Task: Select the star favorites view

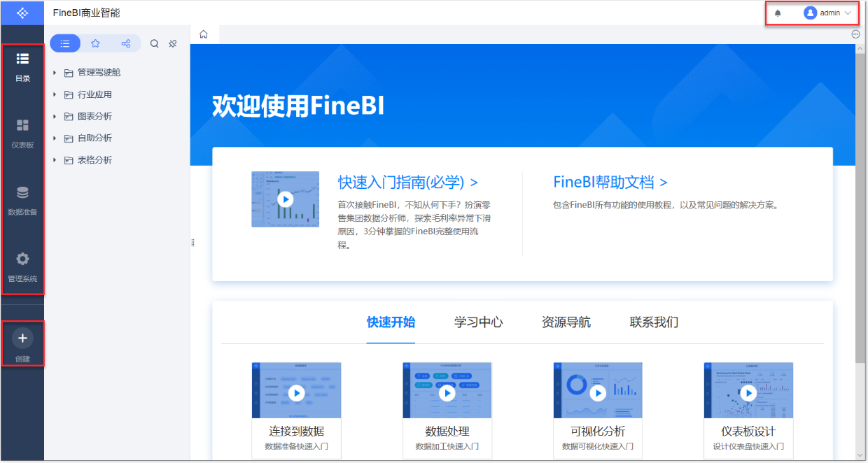Action: point(95,43)
